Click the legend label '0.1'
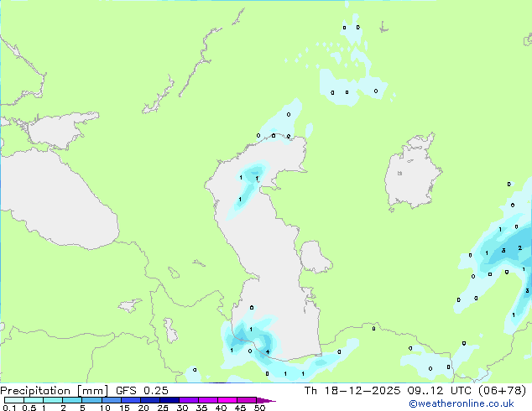The width and height of the screenshot is (532, 411). coord(9,408)
